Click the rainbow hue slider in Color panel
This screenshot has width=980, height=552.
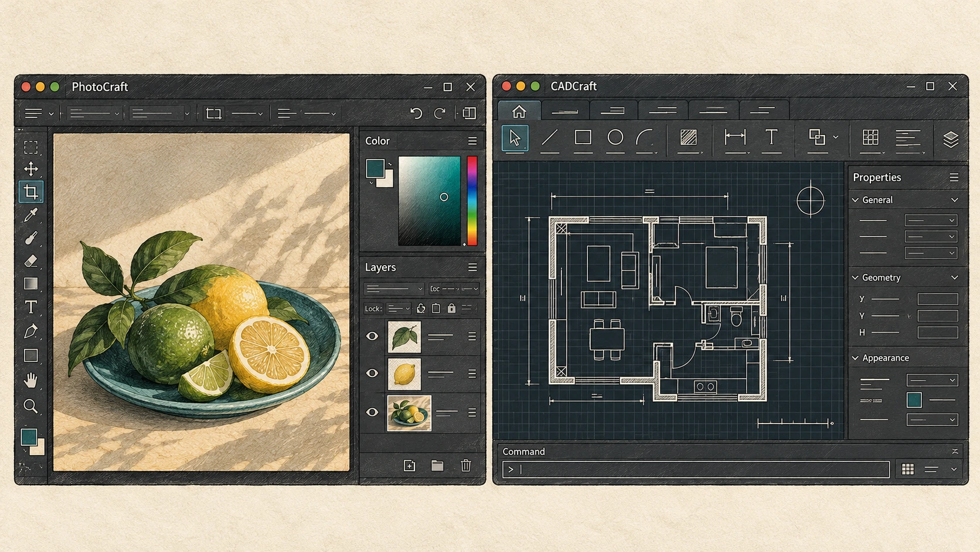tap(472, 201)
